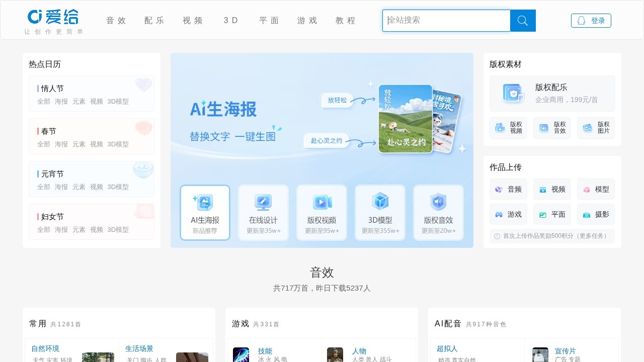Click the blue search magnifier icon
644x362 pixels.
(523, 21)
